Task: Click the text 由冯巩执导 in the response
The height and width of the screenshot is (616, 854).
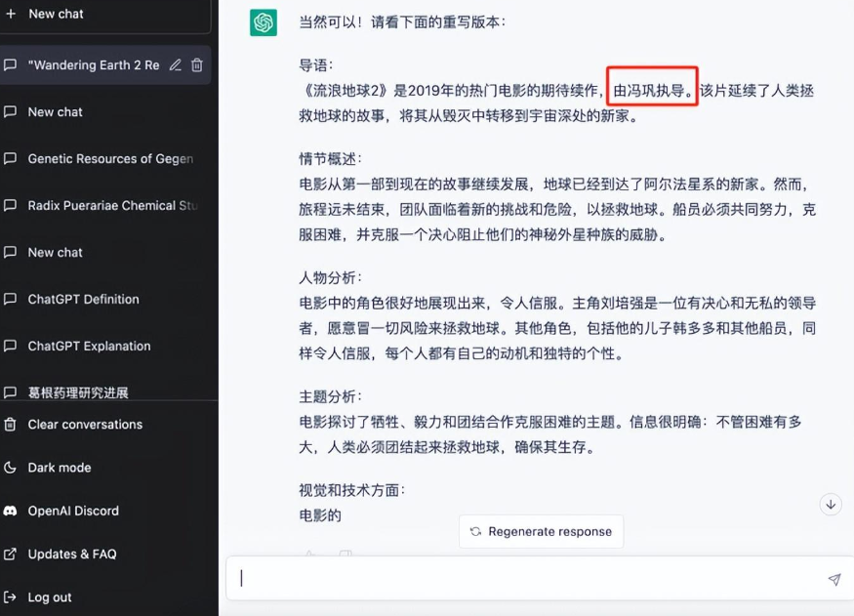Action: (x=648, y=91)
